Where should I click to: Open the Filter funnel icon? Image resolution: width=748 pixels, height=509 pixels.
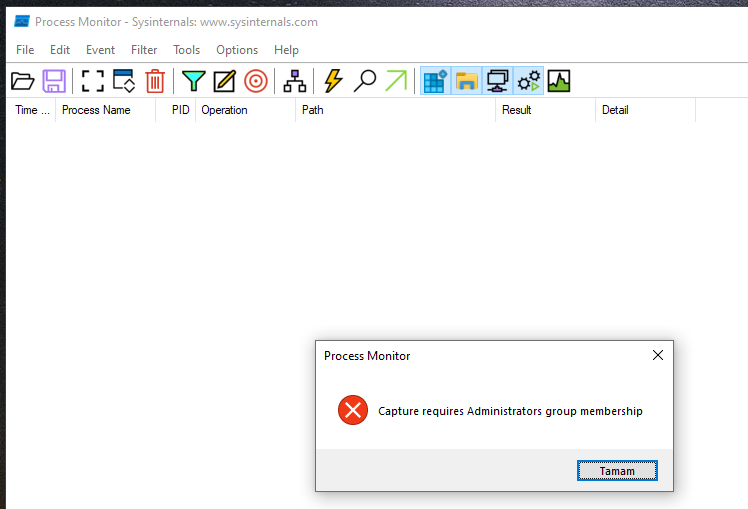coord(194,81)
